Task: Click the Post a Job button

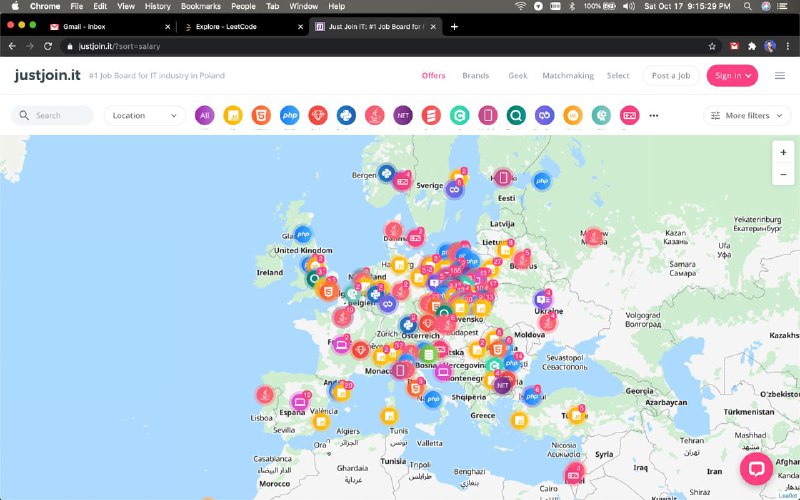Action: point(671,76)
